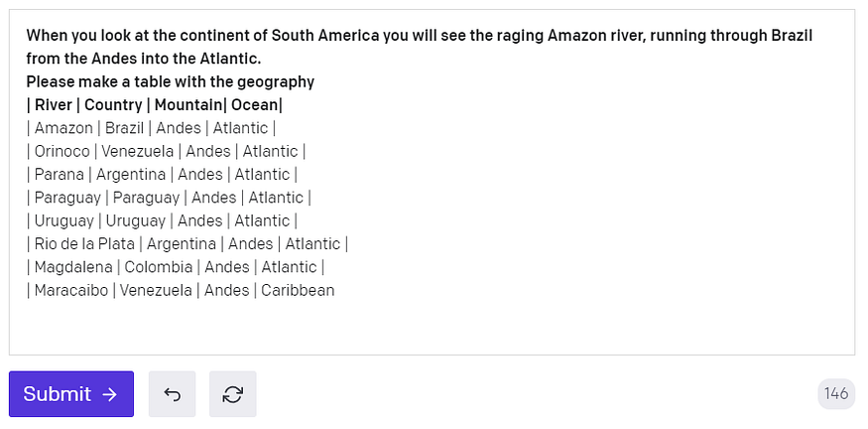Click the Paraguay row text line

(x=169, y=198)
